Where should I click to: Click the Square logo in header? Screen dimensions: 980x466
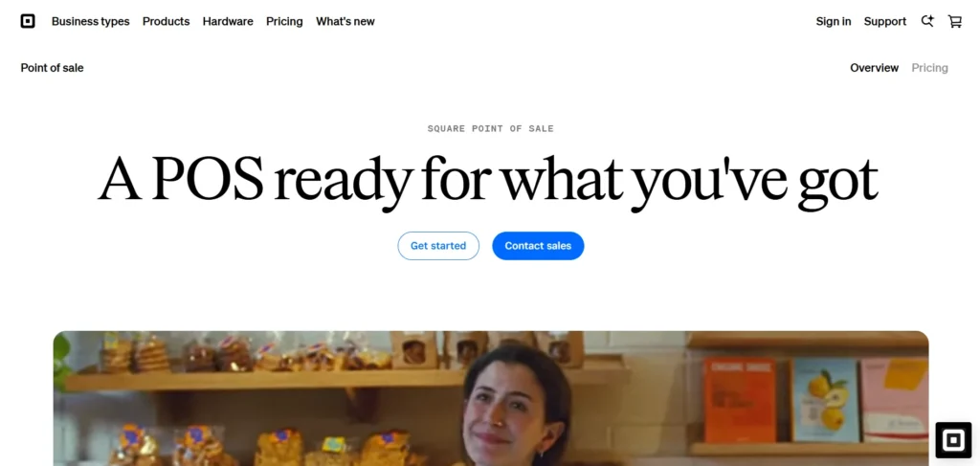(x=28, y=21)
